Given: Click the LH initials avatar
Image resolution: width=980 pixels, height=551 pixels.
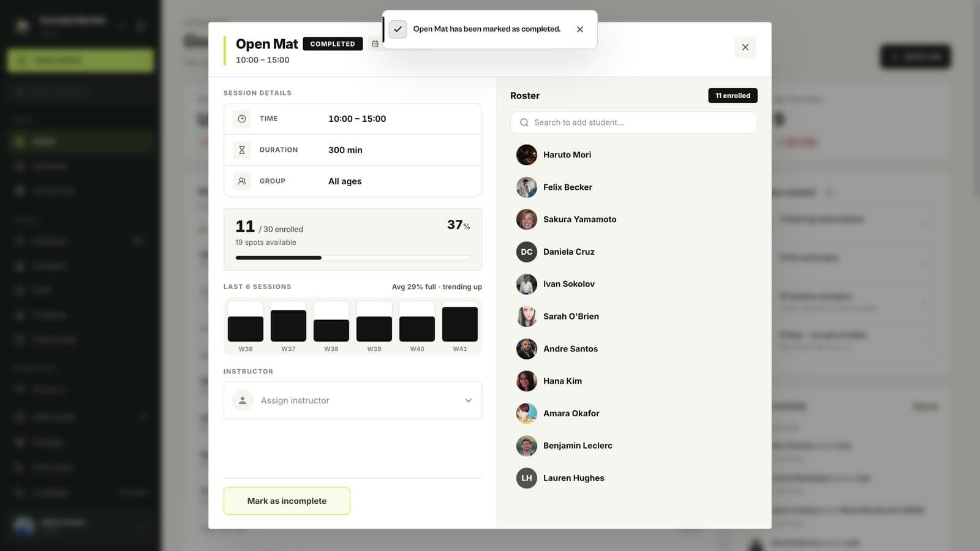Looking at the screenshot, I should [x=527, y=478].
